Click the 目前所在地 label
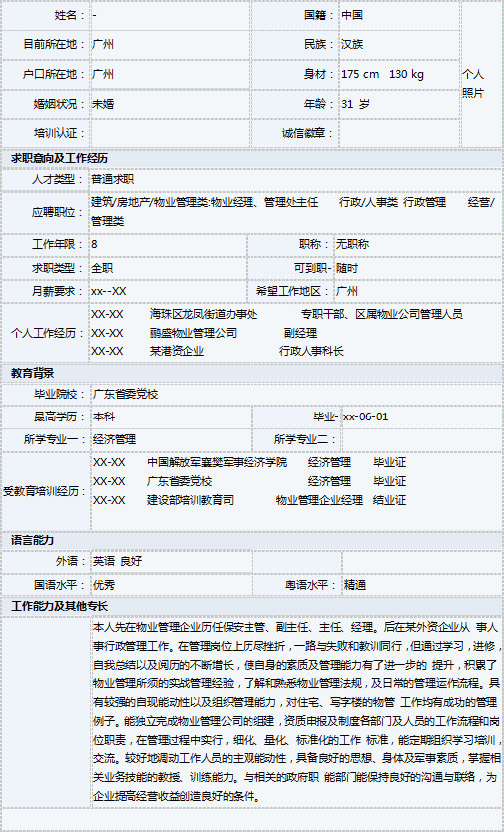Image resolution: width=504 pixels, height=832 pixels. [x=54, y=44]
